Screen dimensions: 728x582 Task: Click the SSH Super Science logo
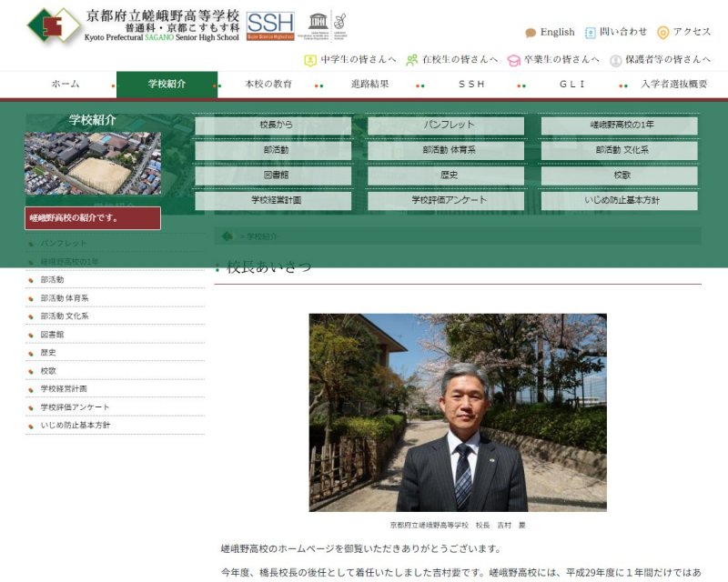pyautogui.click(x=270, y=25)
